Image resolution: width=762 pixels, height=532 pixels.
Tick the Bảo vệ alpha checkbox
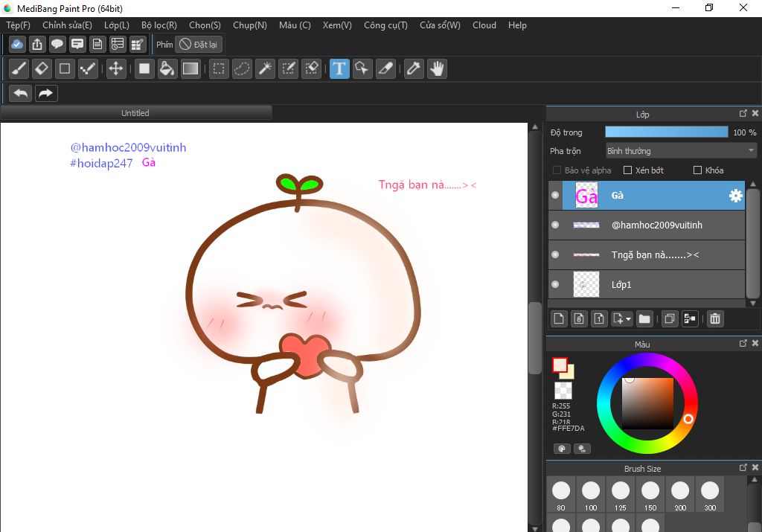557,170
